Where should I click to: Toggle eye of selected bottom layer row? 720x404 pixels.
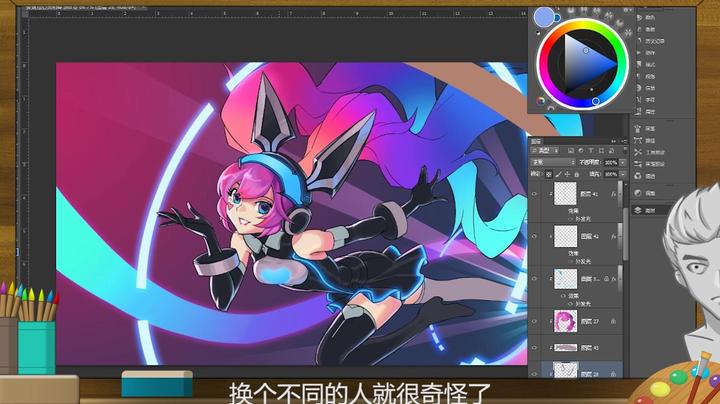pos(534,373)
